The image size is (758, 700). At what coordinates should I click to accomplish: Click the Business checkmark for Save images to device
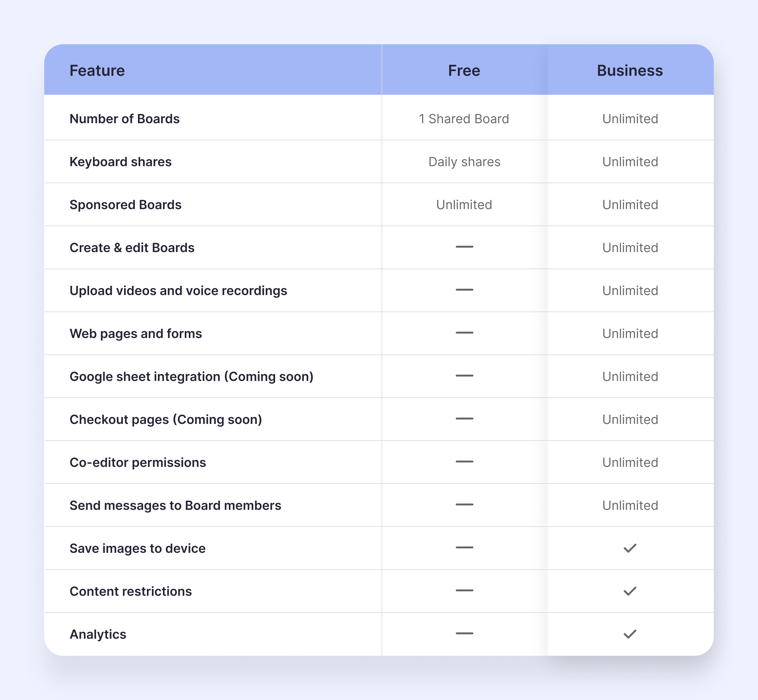629,548
